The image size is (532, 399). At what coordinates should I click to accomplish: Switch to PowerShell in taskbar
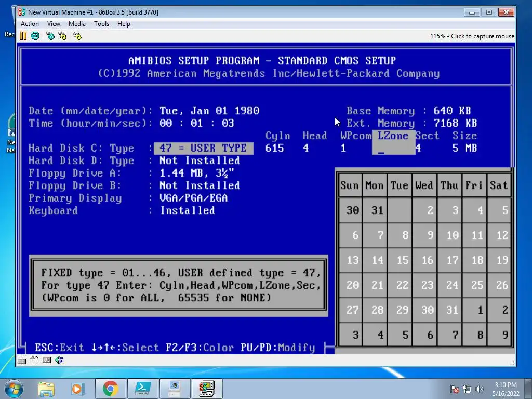click(x=143, y=389)
